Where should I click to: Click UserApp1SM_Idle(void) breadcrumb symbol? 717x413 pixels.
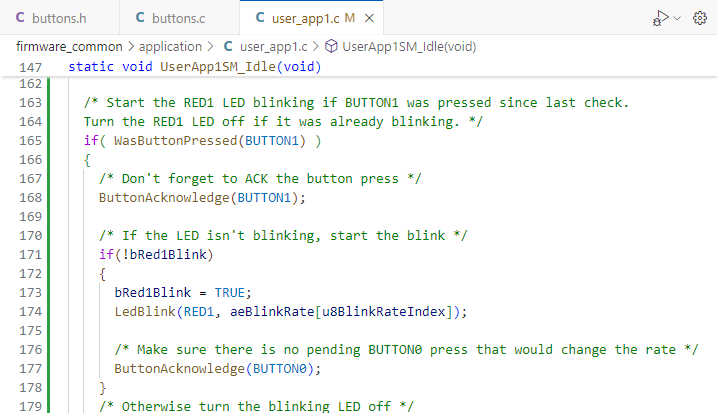[x=409, y=47]
